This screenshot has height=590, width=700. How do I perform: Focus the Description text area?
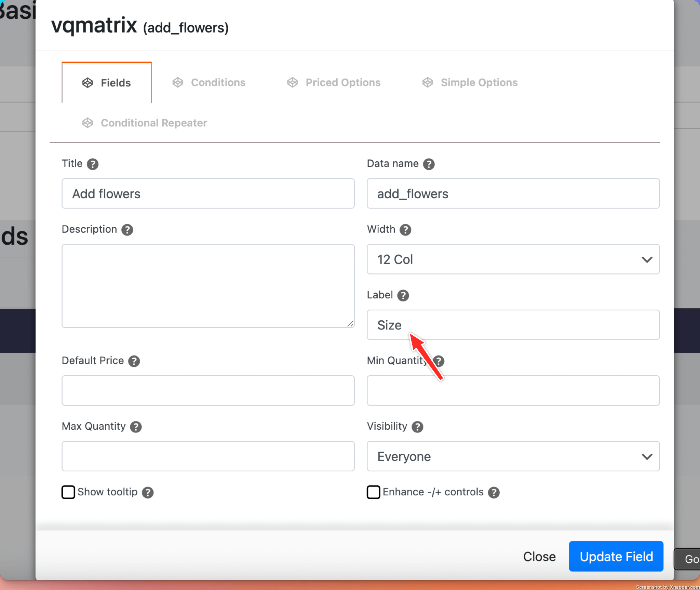208,286
